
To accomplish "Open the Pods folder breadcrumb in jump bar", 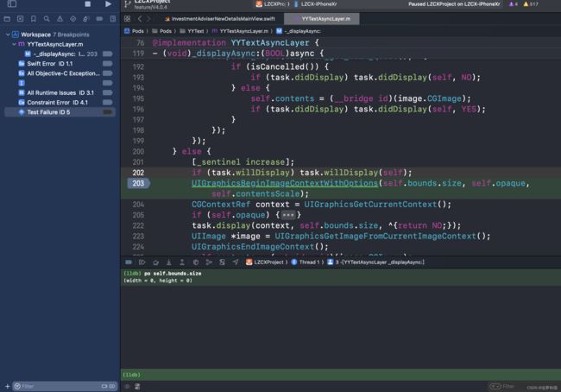I will point(161,31).
